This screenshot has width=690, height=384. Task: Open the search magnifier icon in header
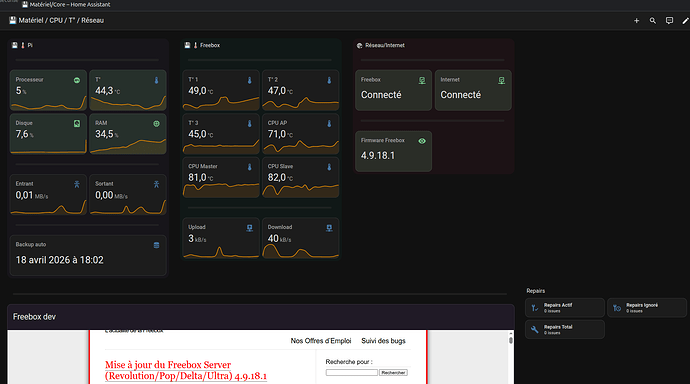653,21
